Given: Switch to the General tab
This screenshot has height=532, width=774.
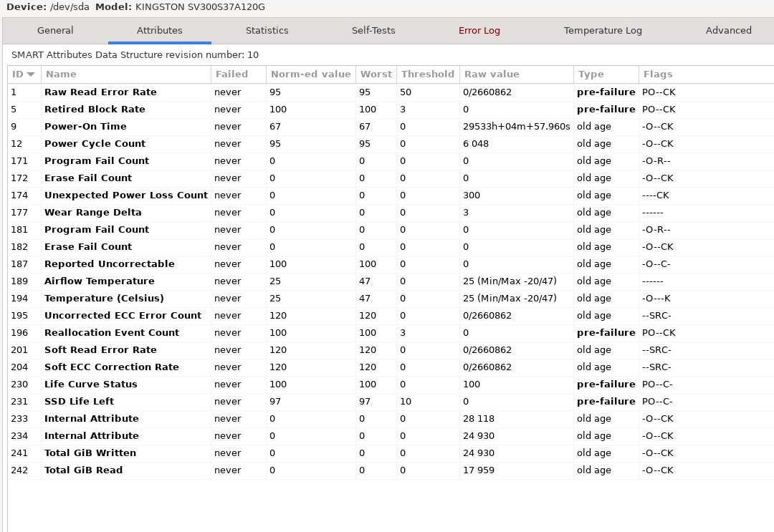Looking at the screenshot, I should 55,31.
